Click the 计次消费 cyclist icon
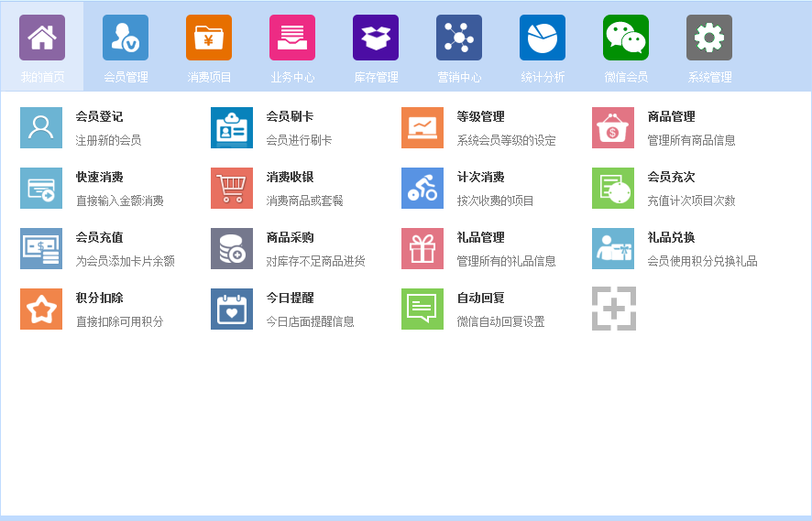 pyautogui.click(x=422, y=189)
